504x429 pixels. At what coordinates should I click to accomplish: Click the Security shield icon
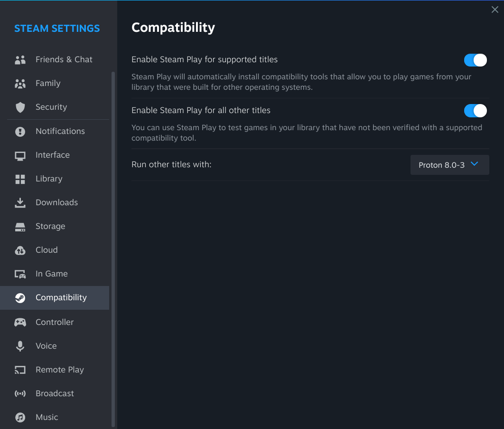tap(20, 107)
